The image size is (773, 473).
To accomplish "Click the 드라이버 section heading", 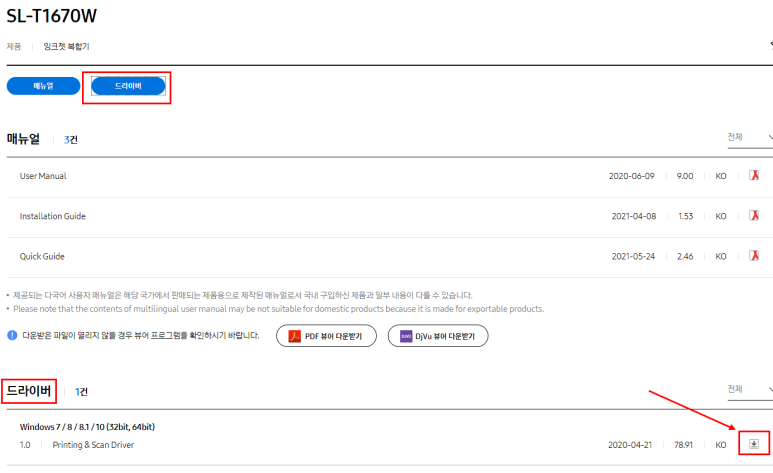I will (29, 391).
